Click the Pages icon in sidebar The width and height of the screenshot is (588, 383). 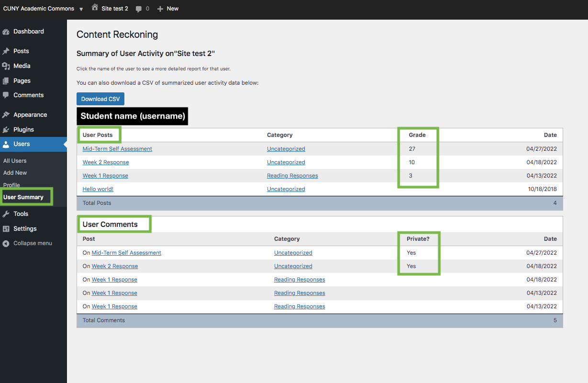point(6,81)
